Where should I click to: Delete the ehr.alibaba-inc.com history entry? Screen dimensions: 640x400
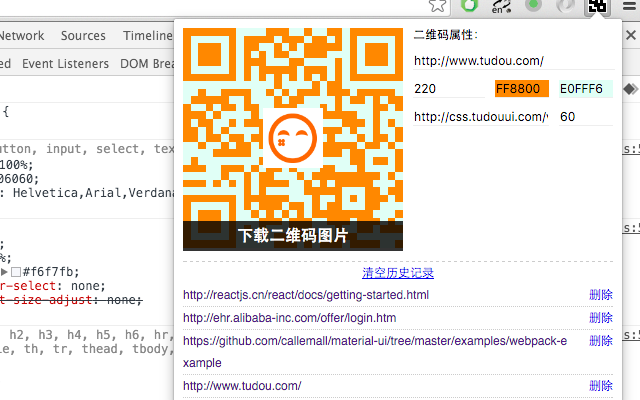click(x=600, y=318)
